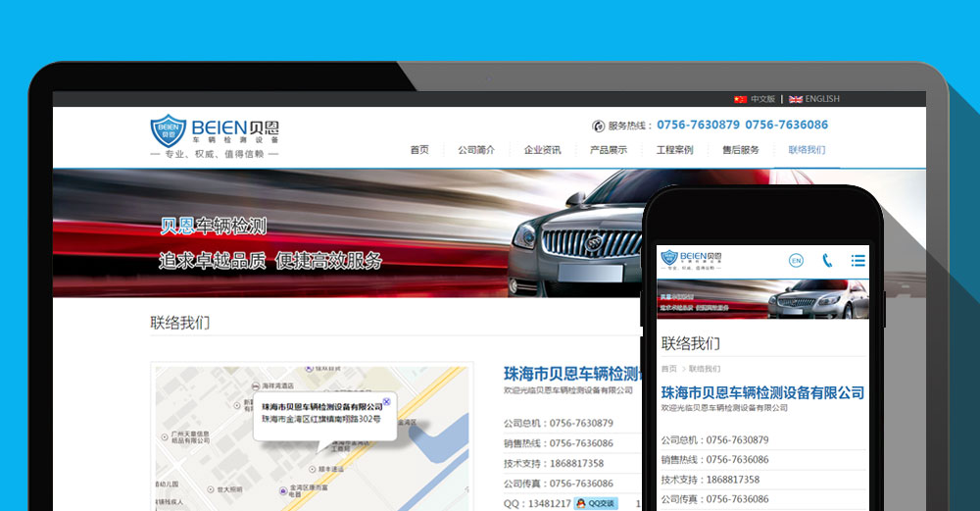Click map popup address 珠海市金湾区红旗镇南翔路302号
980x511 pixels.
320,419
